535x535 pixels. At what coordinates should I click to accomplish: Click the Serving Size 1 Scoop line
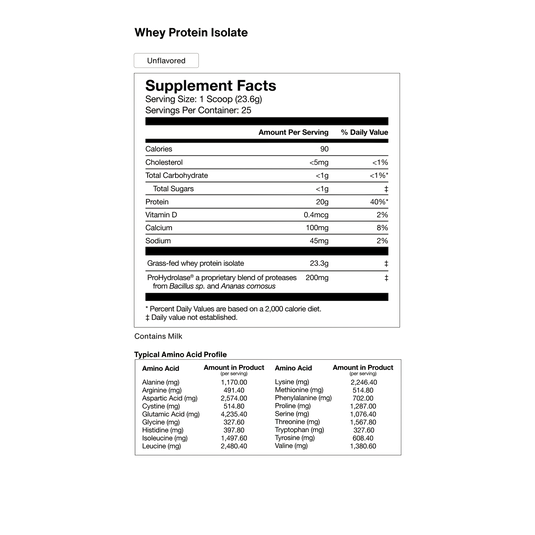coord(204,99)
